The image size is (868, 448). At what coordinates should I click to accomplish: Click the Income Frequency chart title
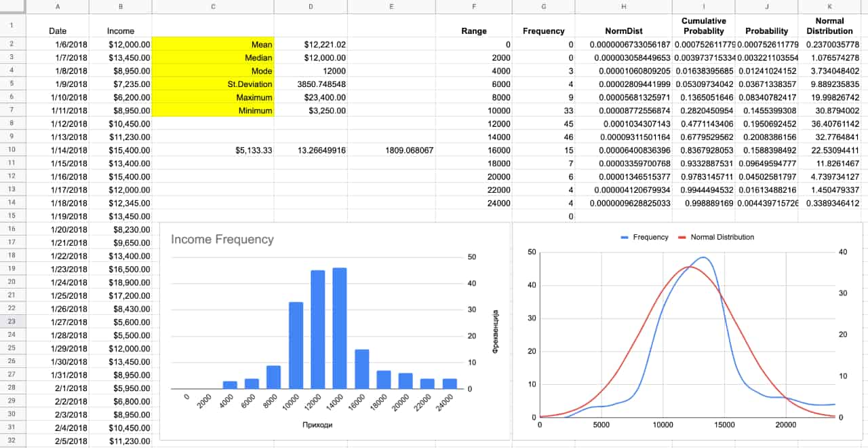[x=222, y=239]
